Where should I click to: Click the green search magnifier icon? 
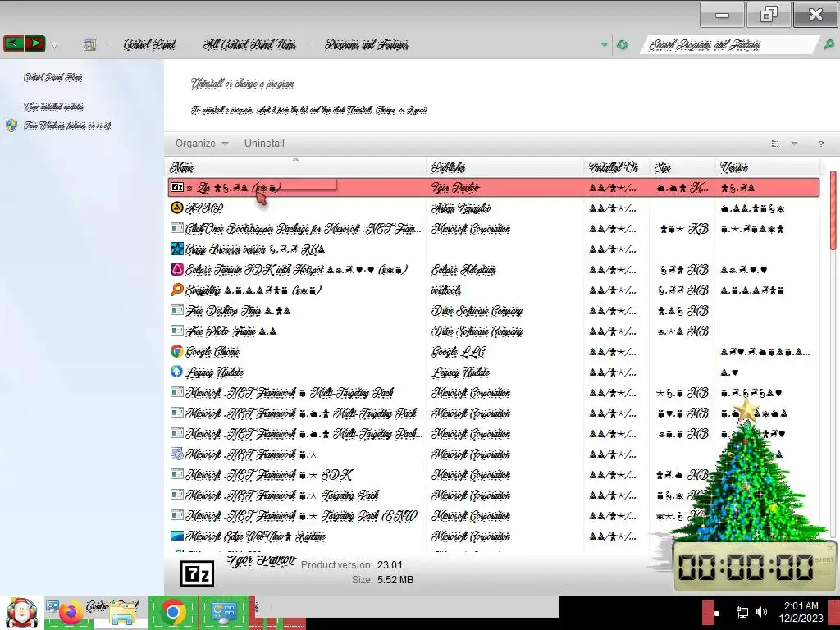pyautogui.click(x=829, y=45)
